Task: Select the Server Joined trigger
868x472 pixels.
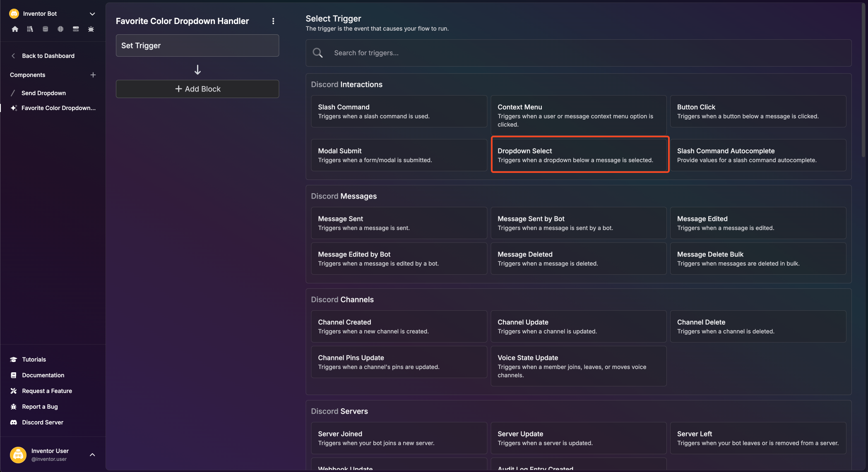Action: [399, 438]
